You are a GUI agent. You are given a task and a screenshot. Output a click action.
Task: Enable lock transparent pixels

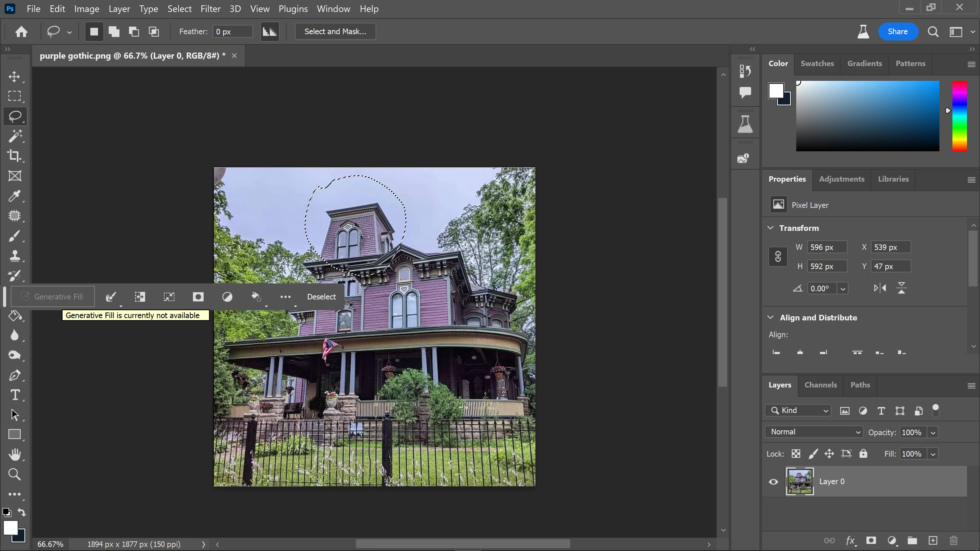pyautogui.click(x=796, y=454)
